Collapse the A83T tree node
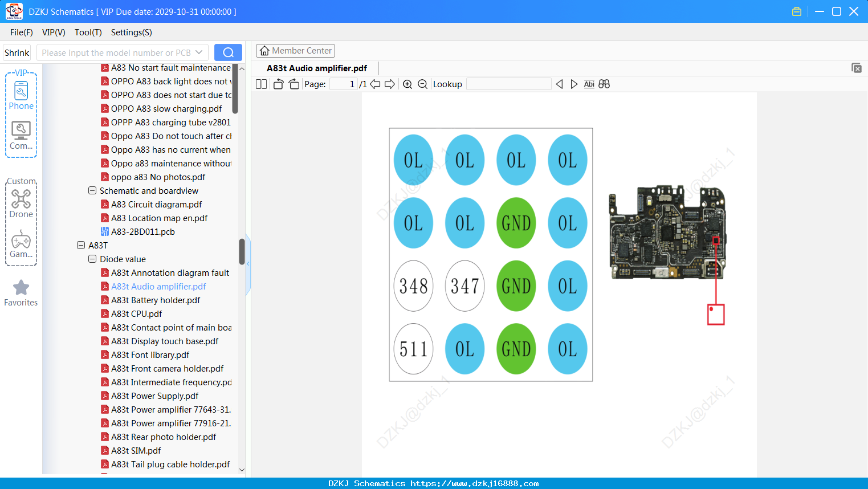868x489 pixels. pyautogui.click(x=81, y=246)
